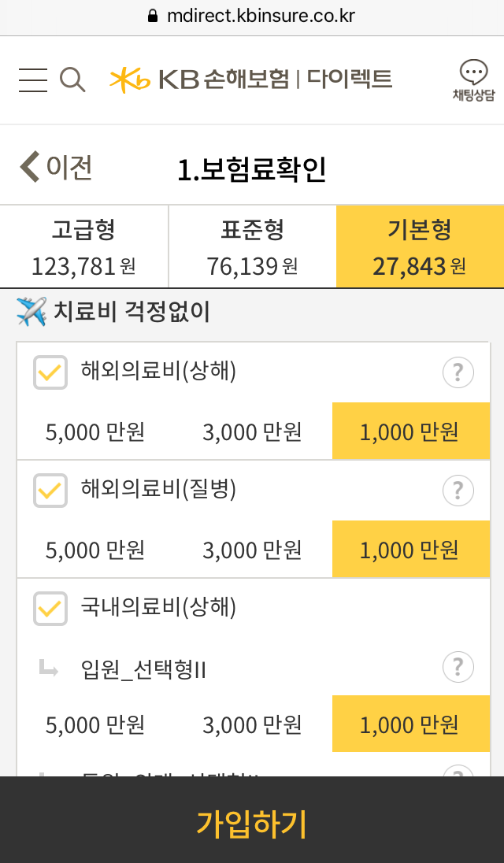The width and height of the screenshot is (504, 863).
Task: Open chat consultation (채팅상담)
Action: tap(473, 81)
